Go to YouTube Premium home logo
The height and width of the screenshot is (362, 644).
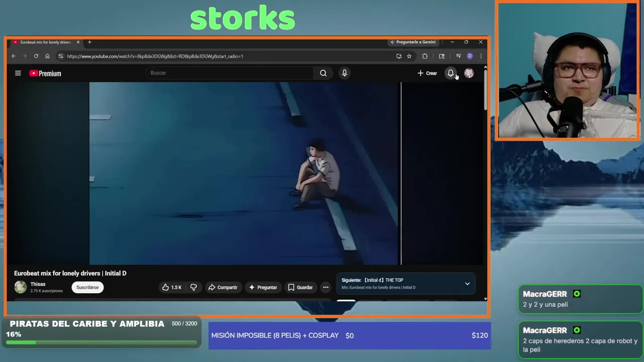tap(45, 73)
